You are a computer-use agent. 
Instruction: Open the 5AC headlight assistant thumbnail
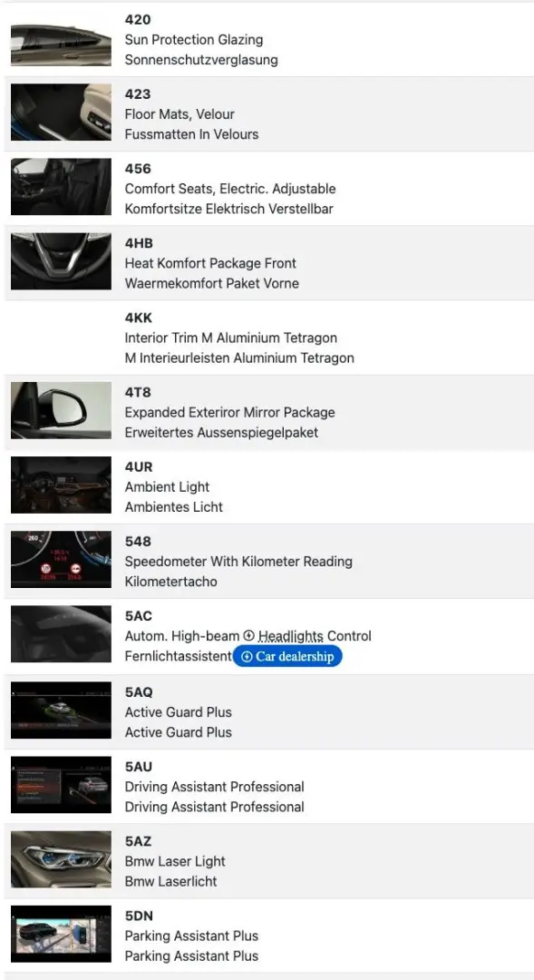tap(60, 633)
